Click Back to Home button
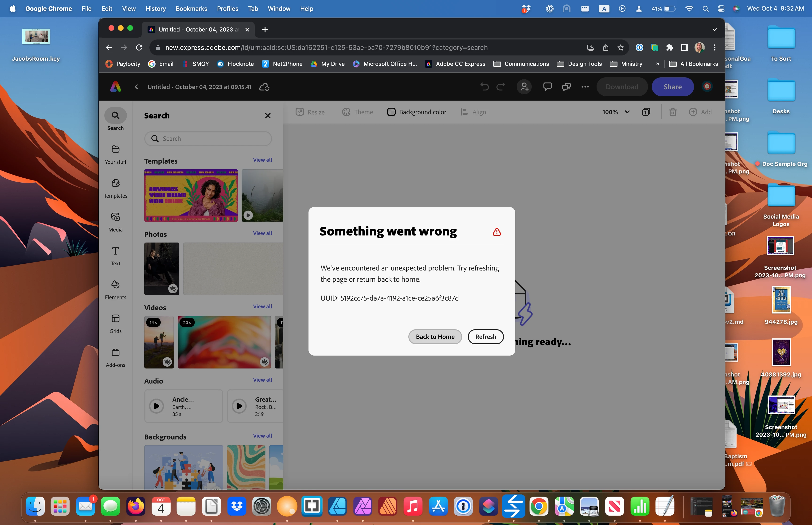This screenshot has width=812, height=525. coord(435,337)
